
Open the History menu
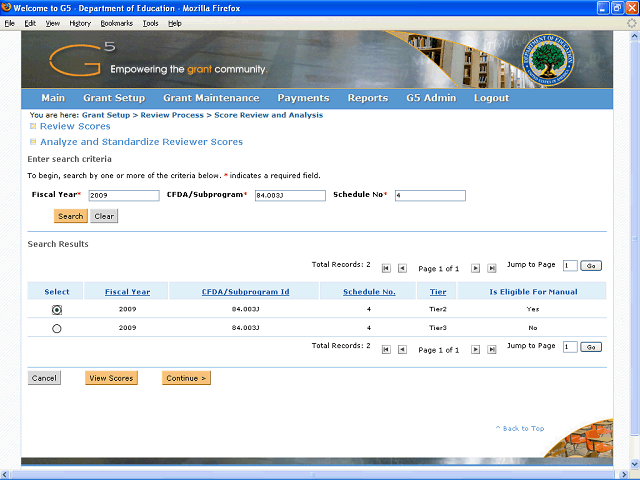tap(80, 23)
